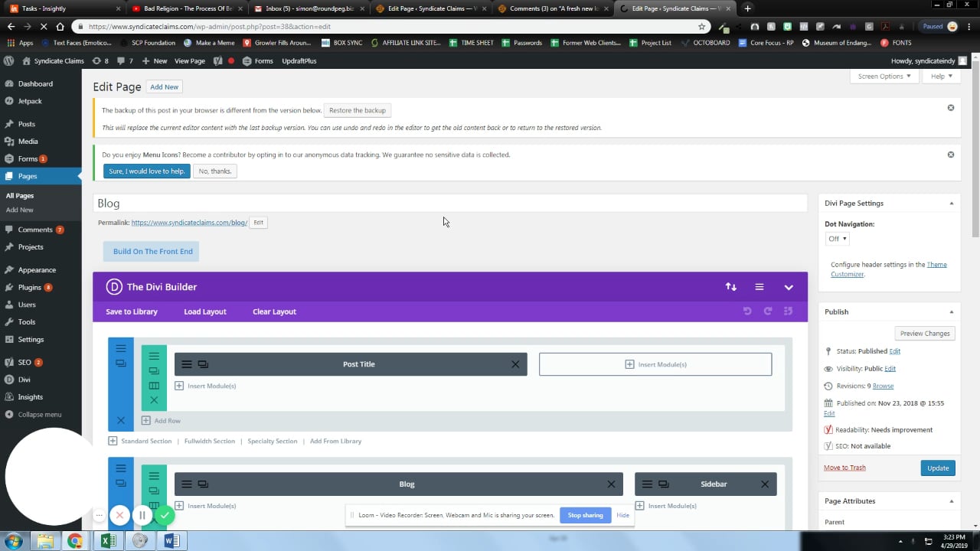
Task: Open settings icon of Blog module
Action: (x=187, y=484)
